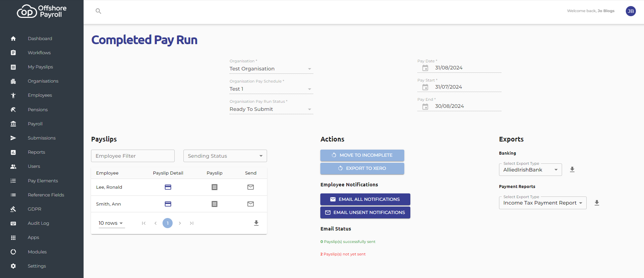Navigate to Employees section

(40, 95)
